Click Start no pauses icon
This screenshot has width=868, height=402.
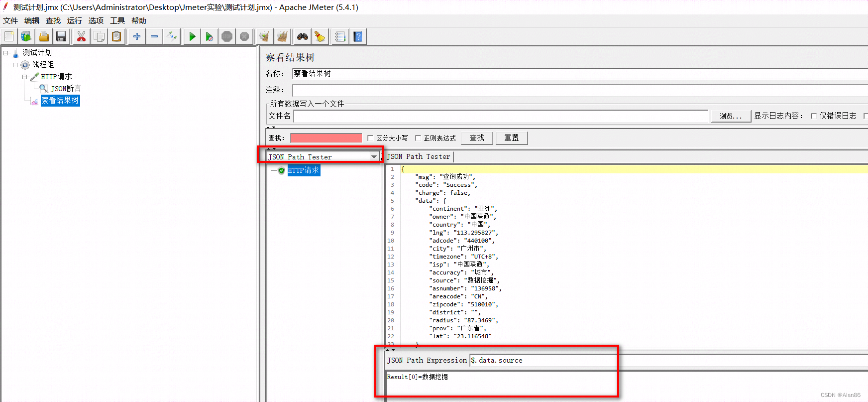(x=210, y=36)
